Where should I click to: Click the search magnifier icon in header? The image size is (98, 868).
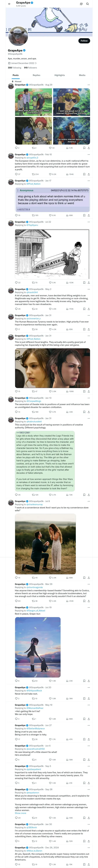pyautogui.click(x=87, y=4)
